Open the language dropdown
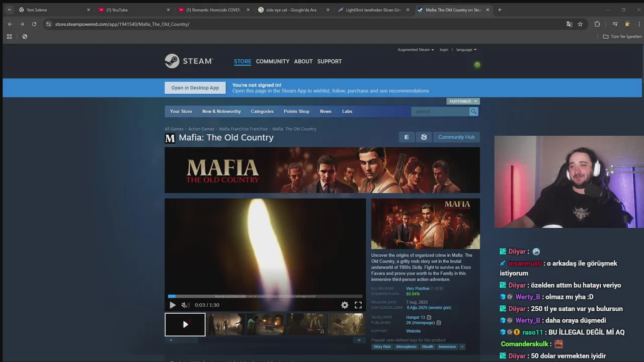The width and height of the screenshot is (644, 362). [x=466, y=50]
